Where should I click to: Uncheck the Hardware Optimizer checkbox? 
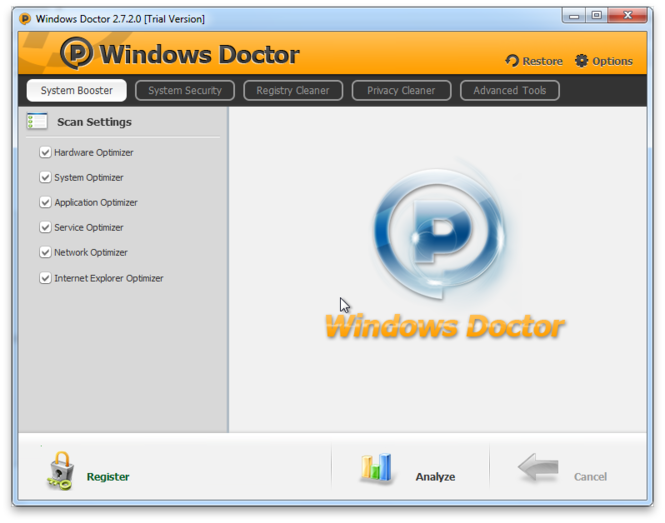(x=45, y=152)
